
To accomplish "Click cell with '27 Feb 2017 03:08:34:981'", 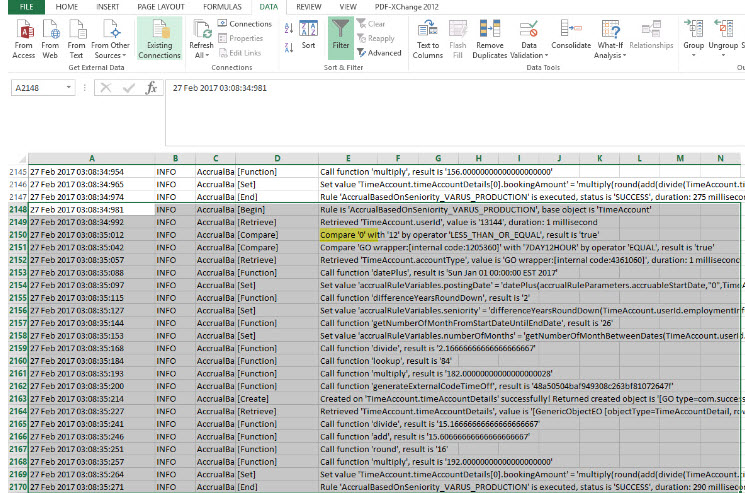I will point(92,209).
